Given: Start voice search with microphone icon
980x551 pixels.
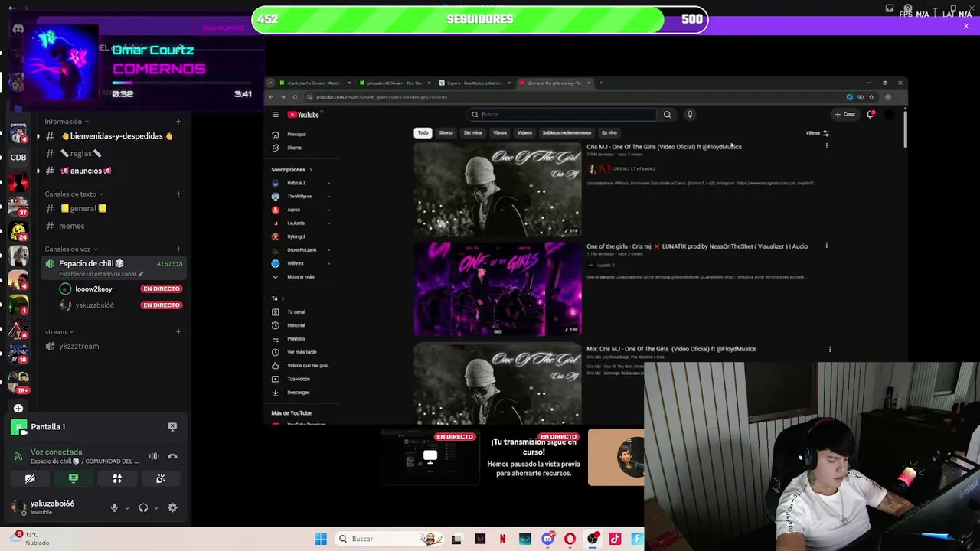Looking at the screenshot, I should click(690, 115).
